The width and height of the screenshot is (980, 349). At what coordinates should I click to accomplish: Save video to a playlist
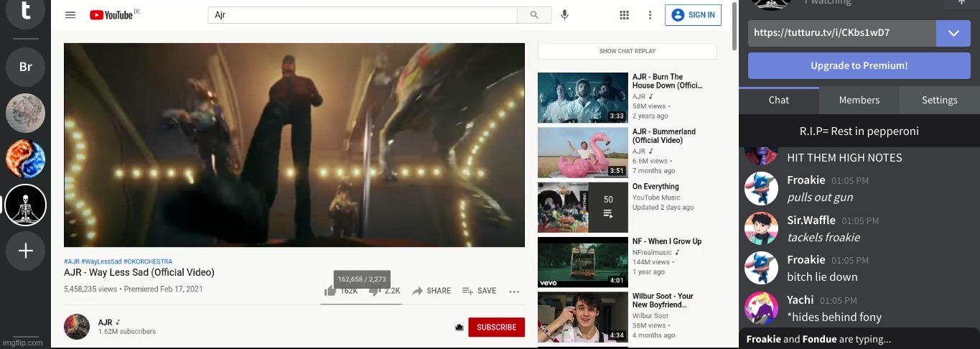(x=479, y=291)
